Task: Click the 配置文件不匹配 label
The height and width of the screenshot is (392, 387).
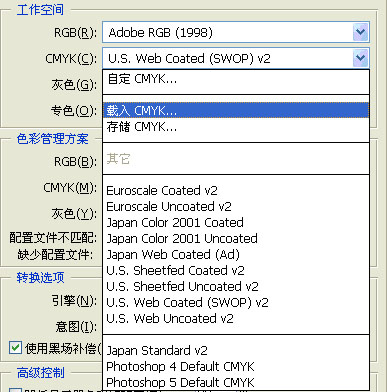Action: 53,238
